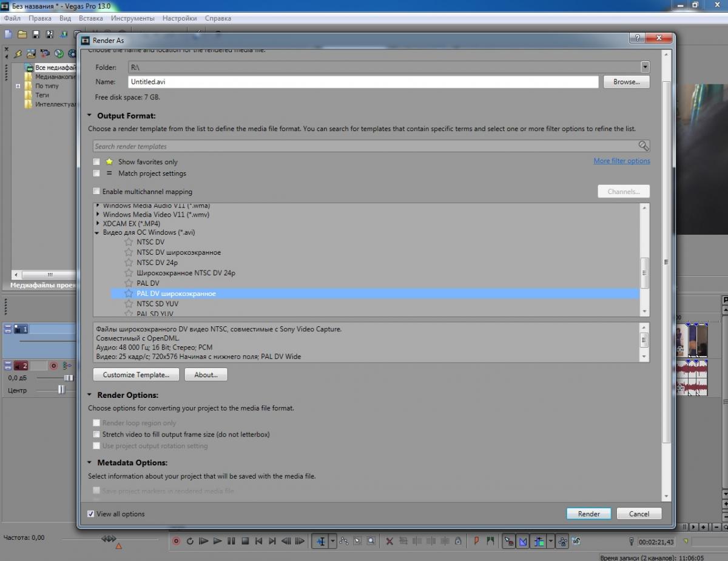Click audio track 2 volume slider
The width and height of the screenshot is (728, 561).
click(x=69, y=378)
